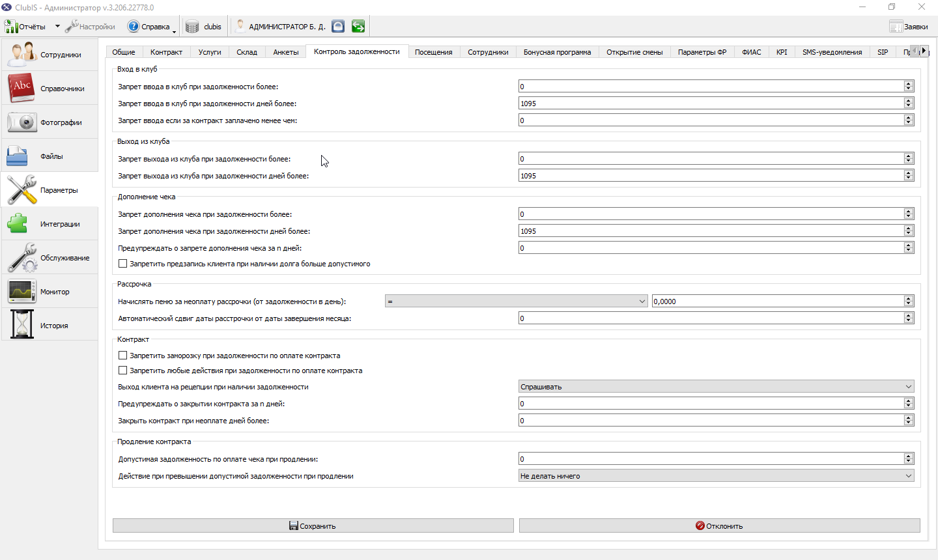Viewport: 938px width, 560px height.
Task: Click the 'Запрет дополнения чека ... дней более' field
Action: (717, 231)
